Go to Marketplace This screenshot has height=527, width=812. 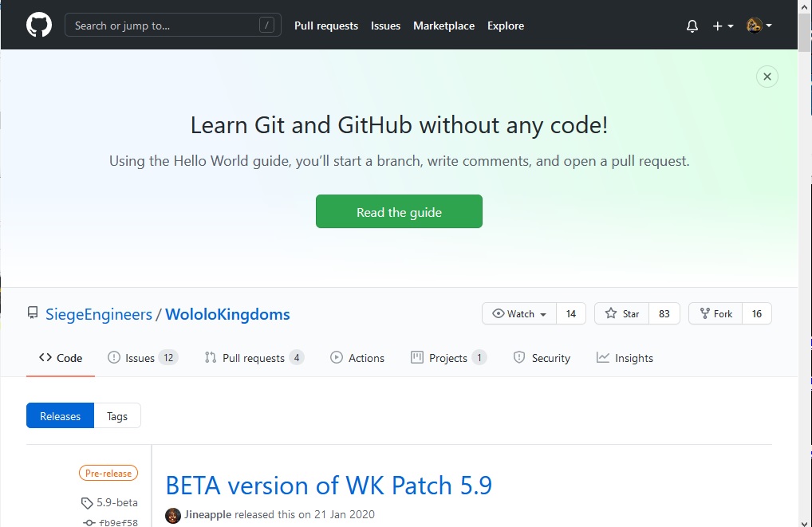pyautogui.click(x=443, y=26)
